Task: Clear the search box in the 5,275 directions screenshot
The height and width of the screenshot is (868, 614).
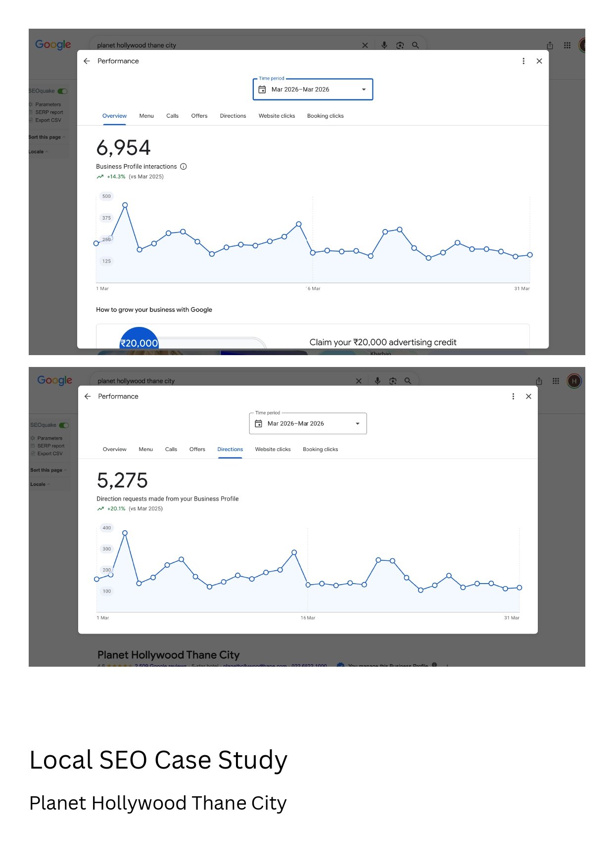Action: coord(359,381)
